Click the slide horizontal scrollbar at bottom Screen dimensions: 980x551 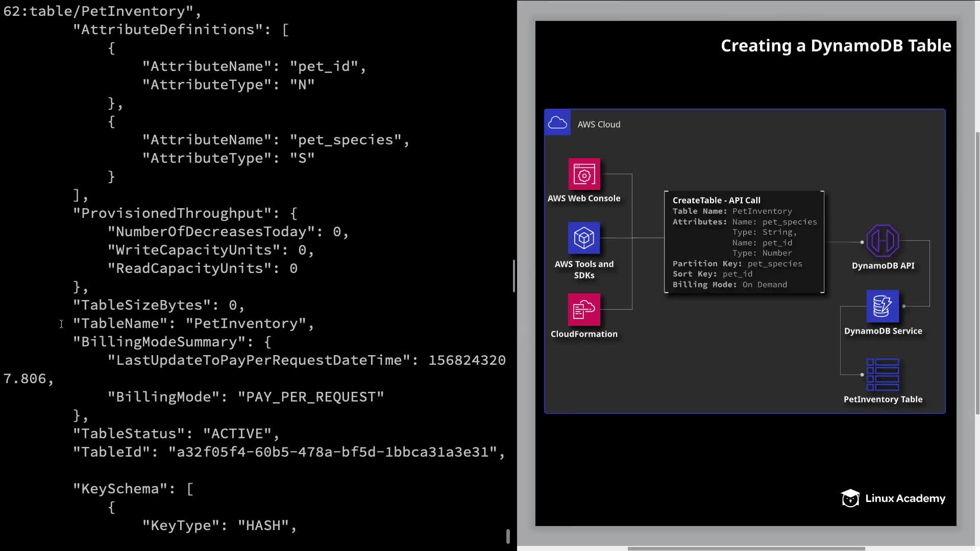coord(746,548)
